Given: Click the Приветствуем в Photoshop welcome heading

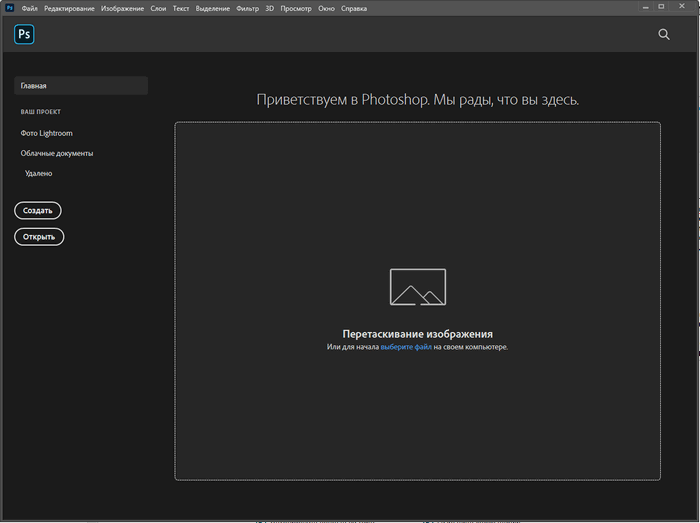Looking at the screenshot, I should pyautogui.click(x=417, y=100).
